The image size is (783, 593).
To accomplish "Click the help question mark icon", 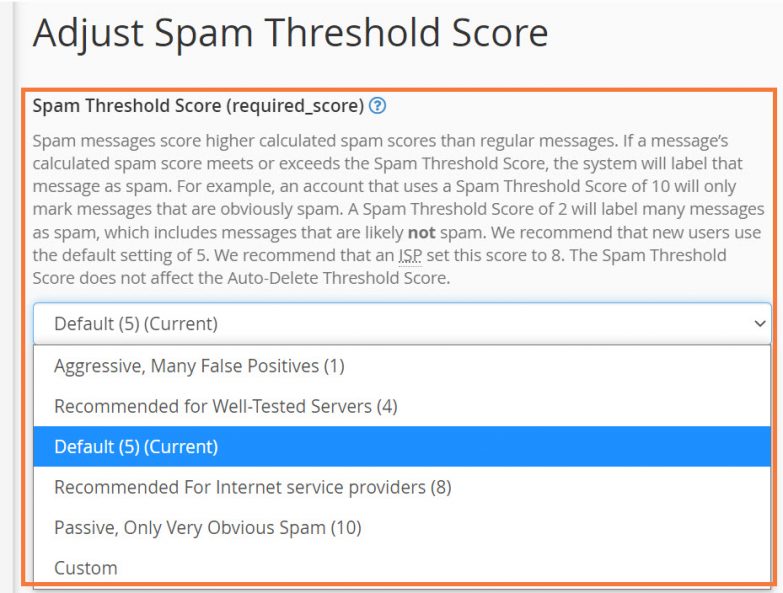I will pos(377,105).
